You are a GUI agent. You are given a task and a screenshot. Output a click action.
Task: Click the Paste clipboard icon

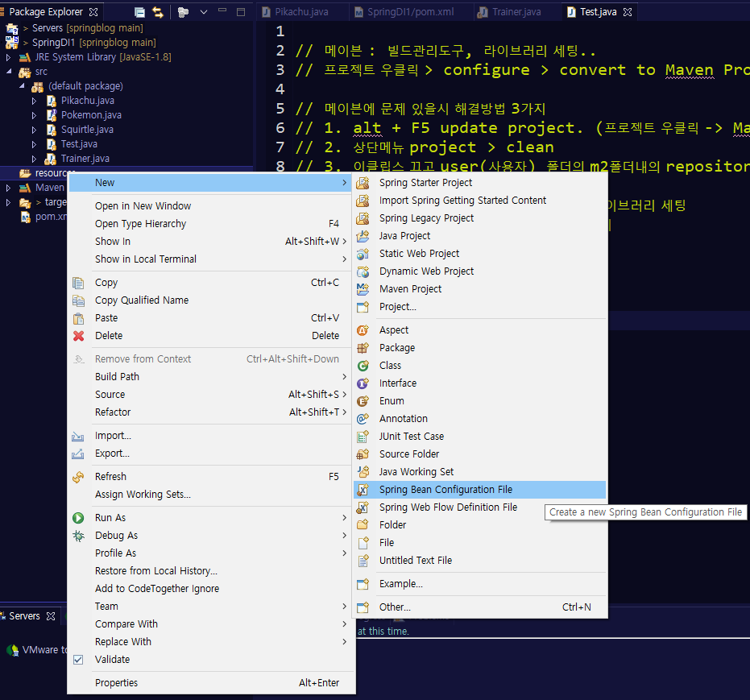78,318
